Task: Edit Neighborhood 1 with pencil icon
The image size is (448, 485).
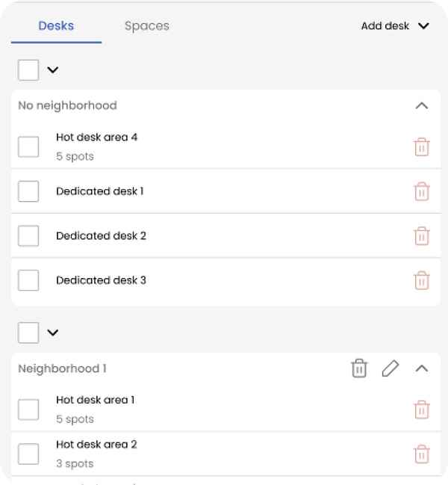Action: point(390,368)
